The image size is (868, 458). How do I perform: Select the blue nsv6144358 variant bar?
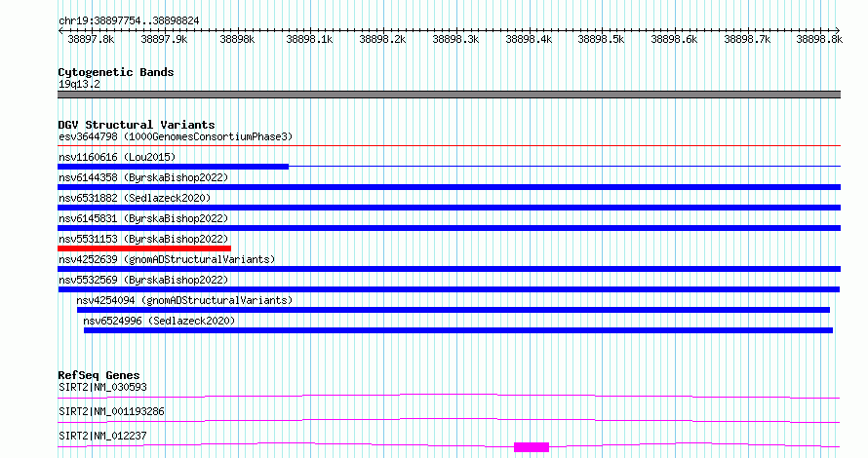tap(449, 187)
